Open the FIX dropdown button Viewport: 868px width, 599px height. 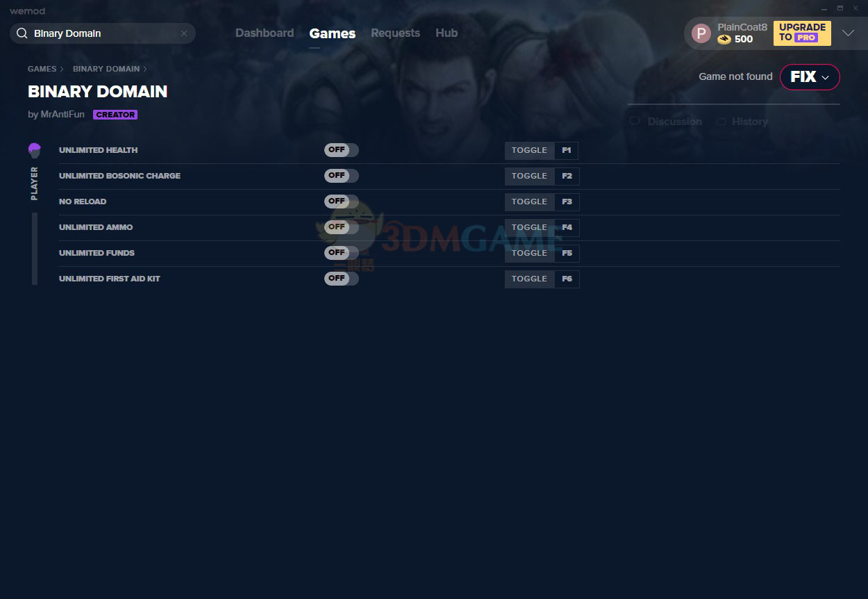click(x=810, y=77)
